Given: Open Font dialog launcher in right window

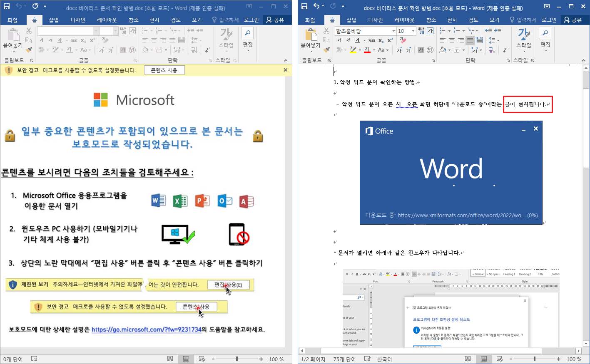Looking at the screenshot, I should (433, 60).
